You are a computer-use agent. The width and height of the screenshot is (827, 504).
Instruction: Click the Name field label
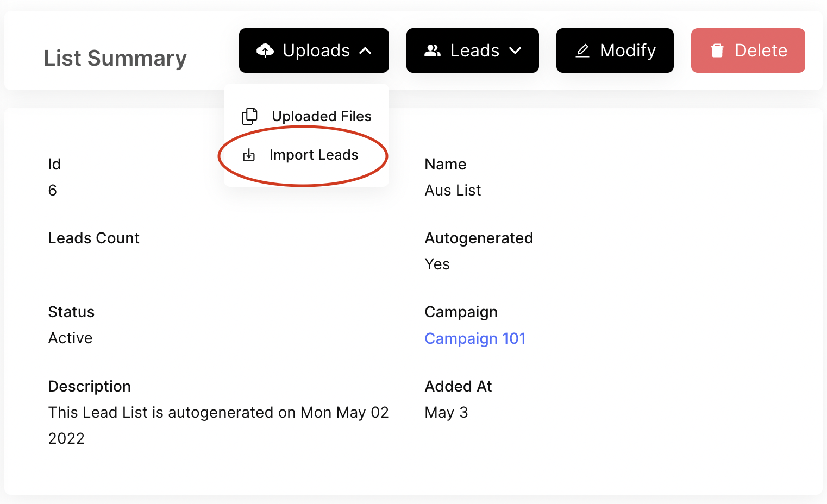(445, 164)
